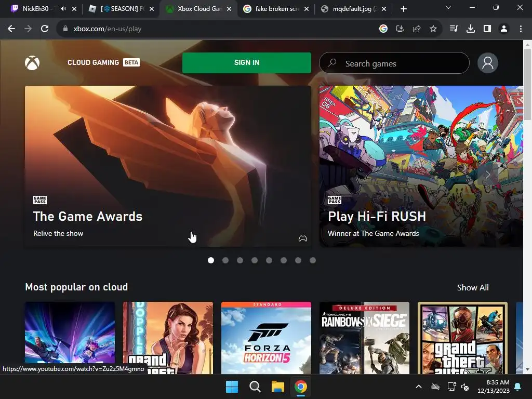Image resolution: width=532 pixels, height=399 pixels.
Task: Open the Fortnite game tile
Action: point(70,338)
